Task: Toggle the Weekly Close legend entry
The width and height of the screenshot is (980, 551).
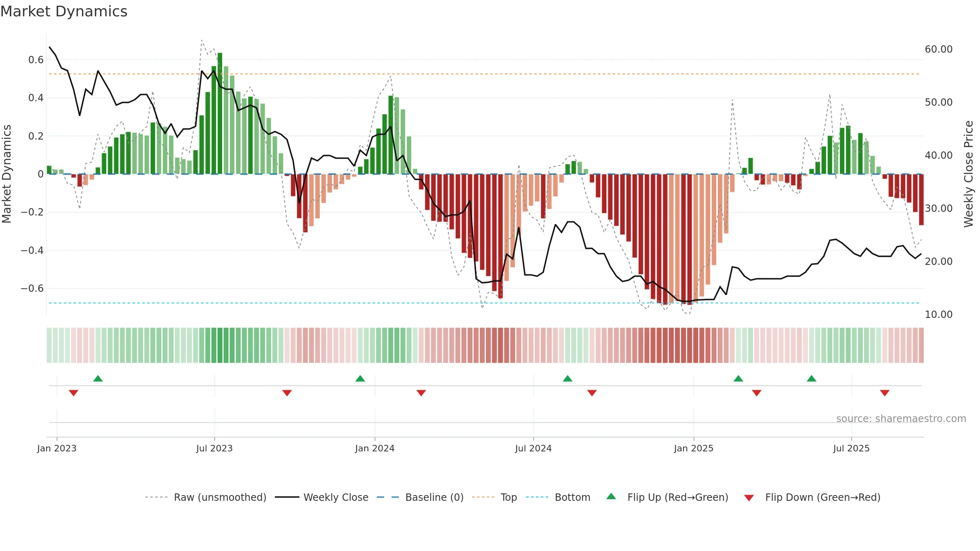Action: (321, 497)
